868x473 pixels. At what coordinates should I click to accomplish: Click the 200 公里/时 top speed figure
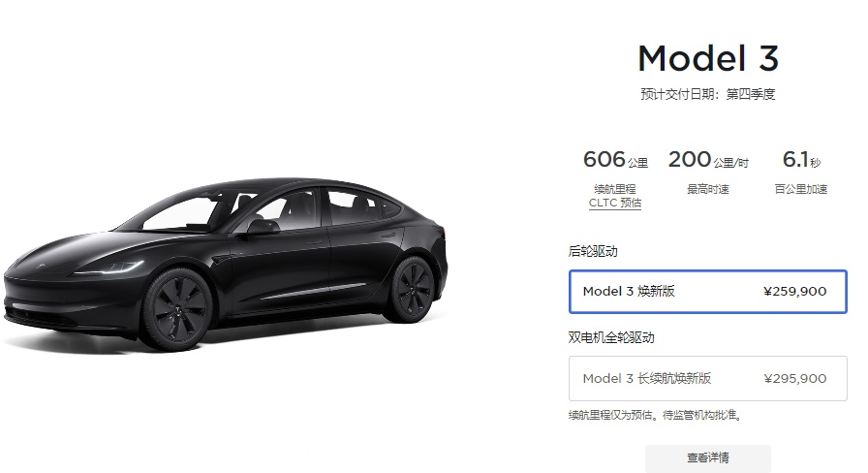(x=708, y=160)
